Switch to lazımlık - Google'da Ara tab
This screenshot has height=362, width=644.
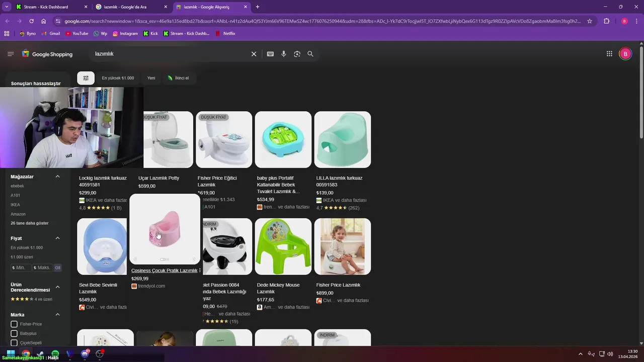pyautogui.click(x=132, y=7)
